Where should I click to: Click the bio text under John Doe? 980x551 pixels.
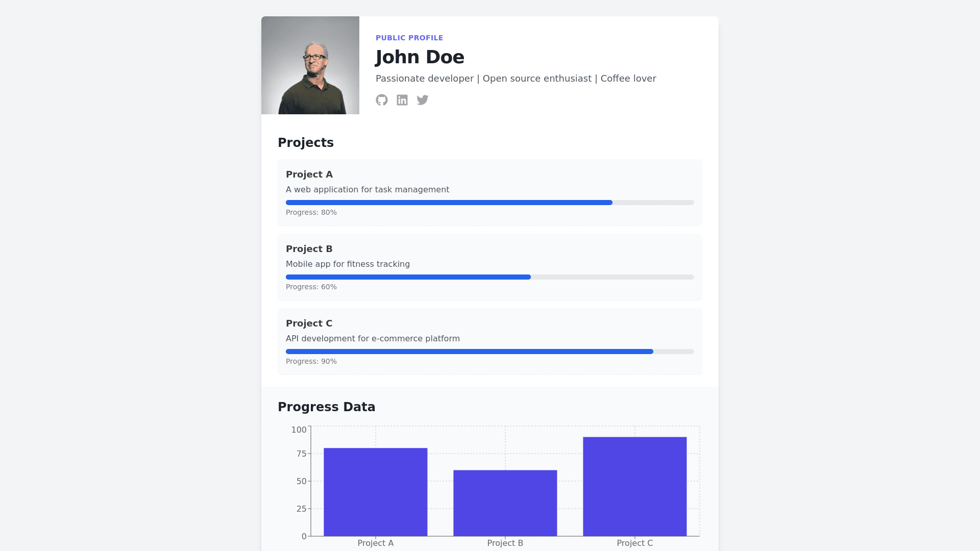[516, 79]
